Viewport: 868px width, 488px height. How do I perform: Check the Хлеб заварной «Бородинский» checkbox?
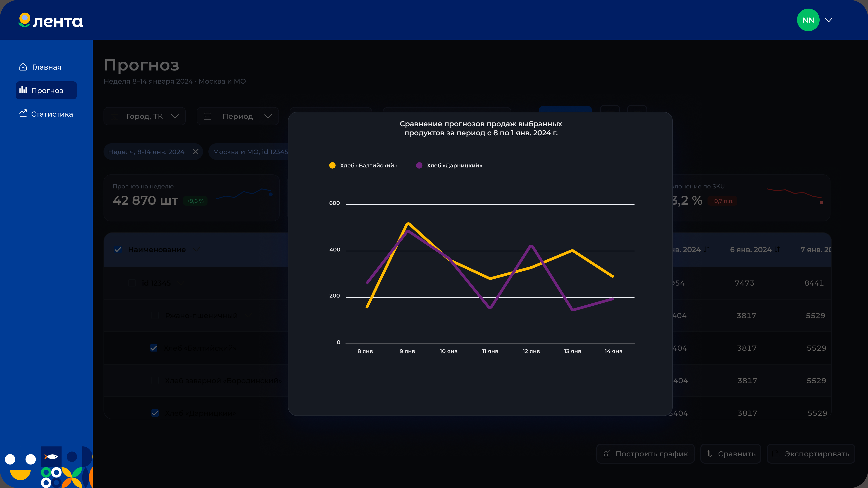[x=155, y=380]
